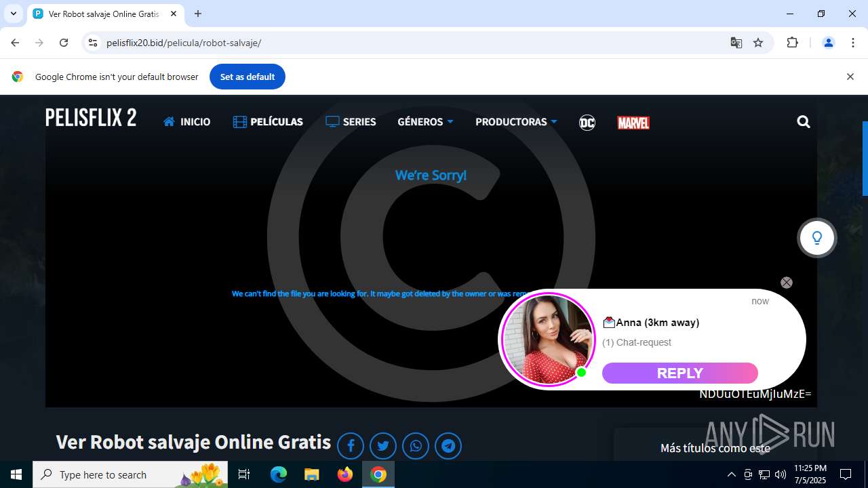This screenshot has height=488, width=868.
Task: Go to the Inicio home link
Action: click(x=187, y=122)
